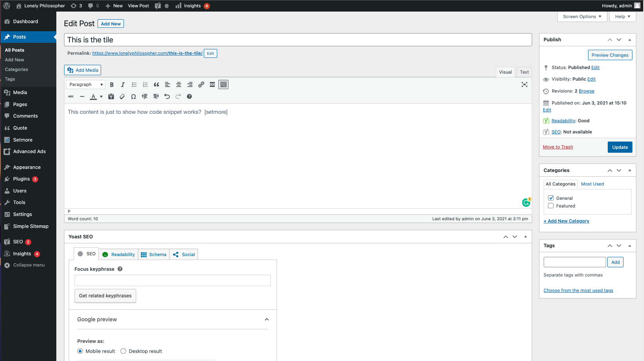Apply strikethrough formatting
The height and width of the screenshot is (361, 644).
[x=71, y=96]
